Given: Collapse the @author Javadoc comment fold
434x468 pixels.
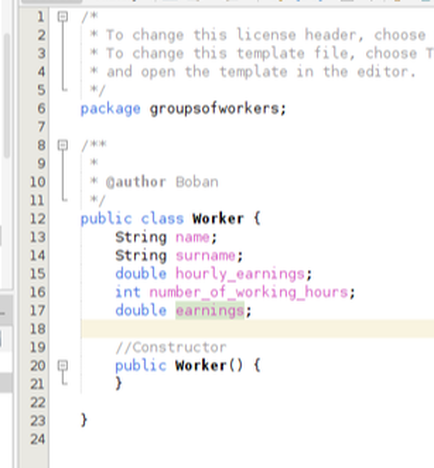Looking at the screenshot, I should click(x=63, y=145).
